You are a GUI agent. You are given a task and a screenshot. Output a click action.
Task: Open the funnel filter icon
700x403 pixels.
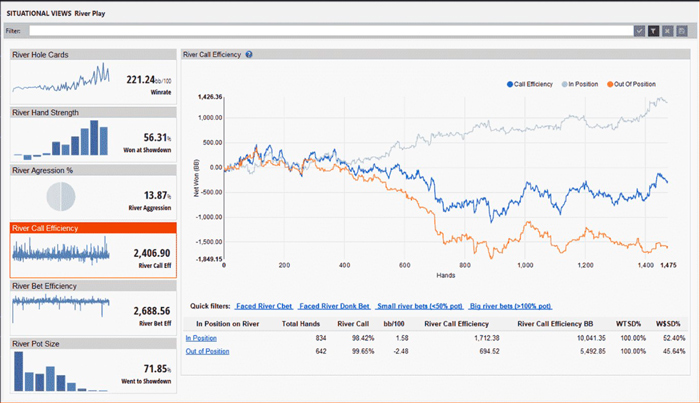pyautogui.click(x=653, y=31)
